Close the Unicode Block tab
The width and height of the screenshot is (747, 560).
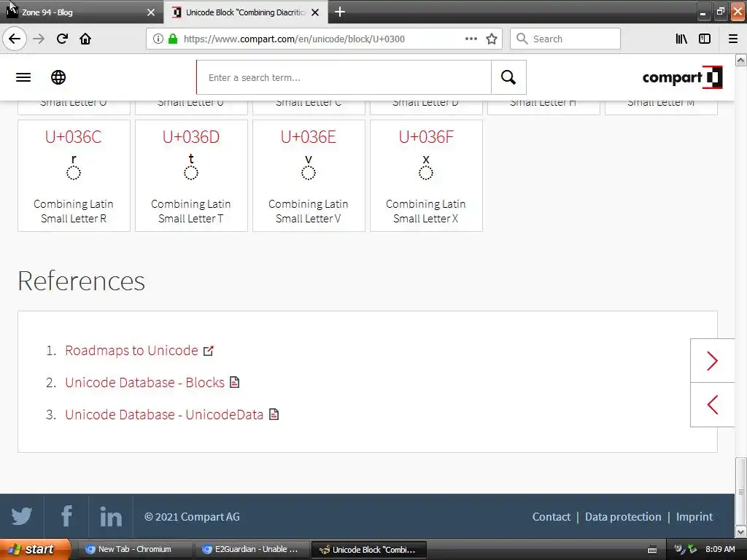coord(315,12)
